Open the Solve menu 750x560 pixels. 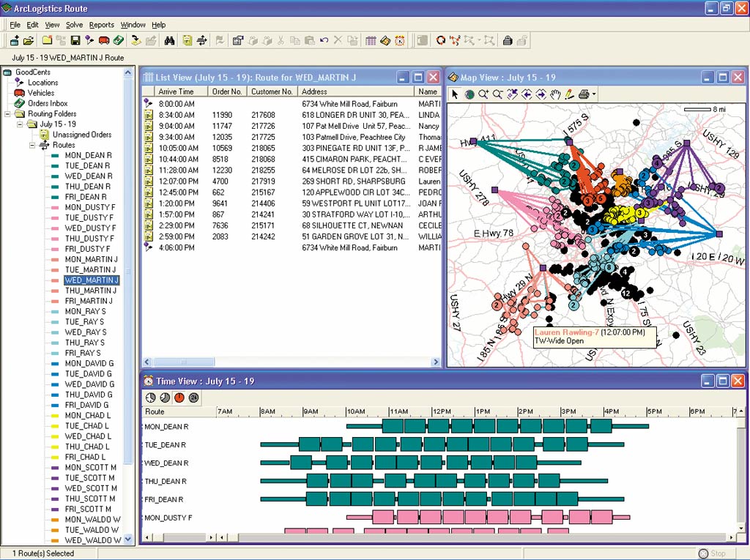pos(74,25)
